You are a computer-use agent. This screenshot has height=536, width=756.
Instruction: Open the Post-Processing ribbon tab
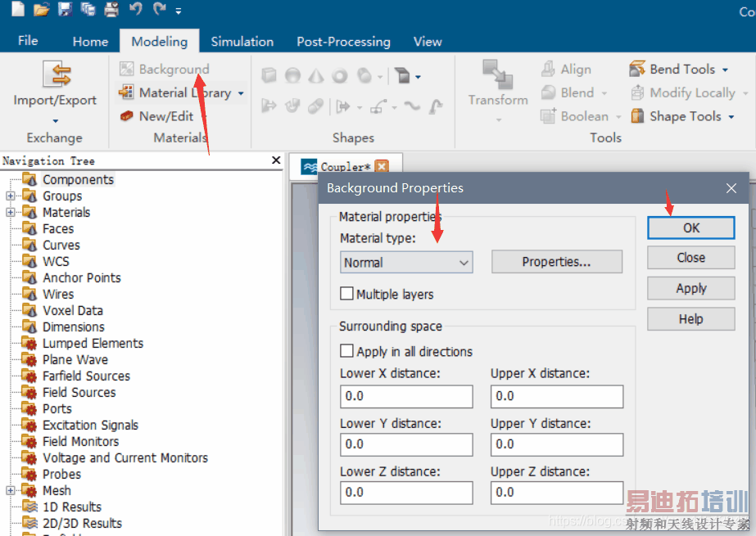[343, 42]
